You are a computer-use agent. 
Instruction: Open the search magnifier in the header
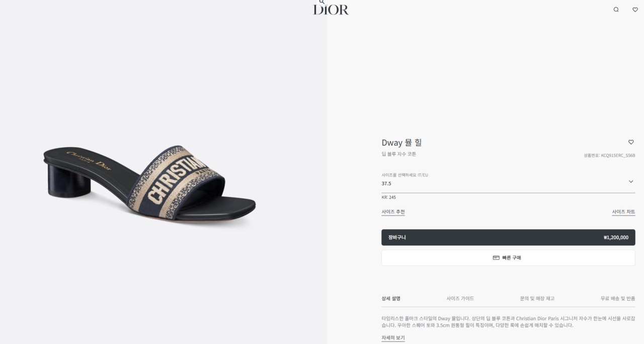pos(616,10)
